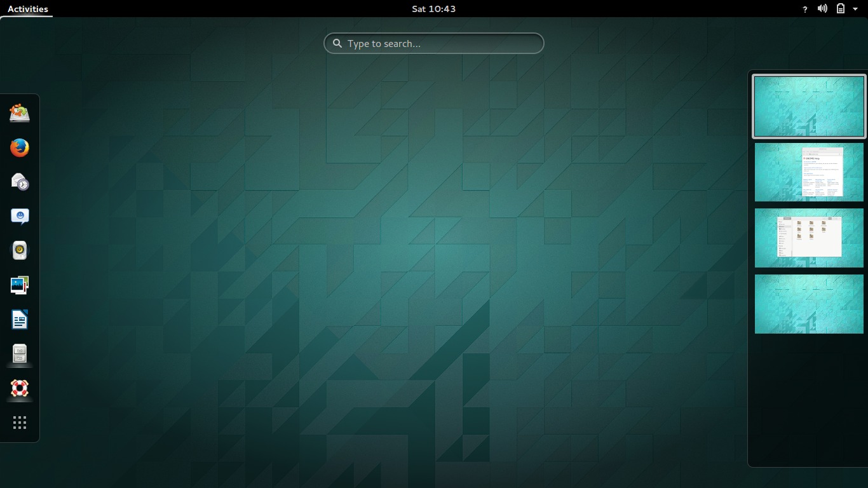This screenshot has height=488, width=868.
Task: Open the Shotwell photo manager
Action: click(x=19, y=285)
